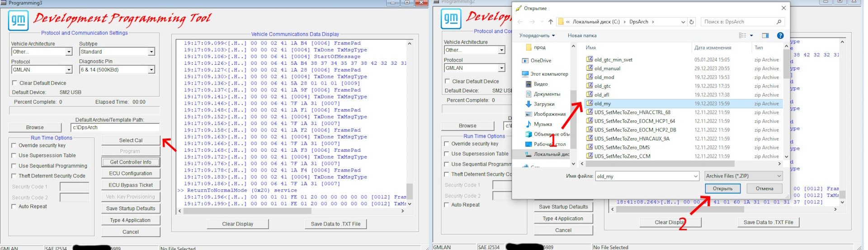Click Новая папка in the dialog toolbar
Viewport: 868px width, 250px height.
tap(582, 35)
